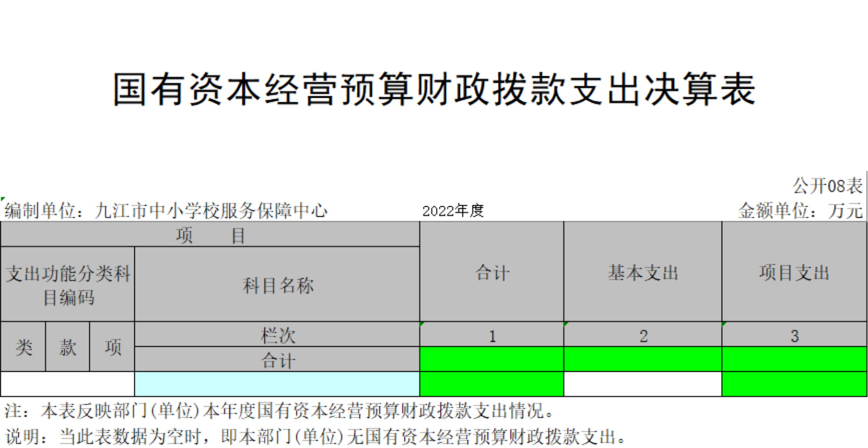Select the 项 目 merged header cell

(210, 235)
